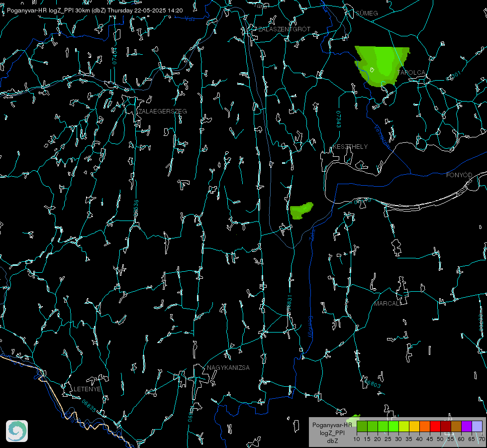This screenshot has height=448, width=487.
Task: Click the ZALAEGERSZEG city label
Action: pyautogui.click(x=163, y=111)
